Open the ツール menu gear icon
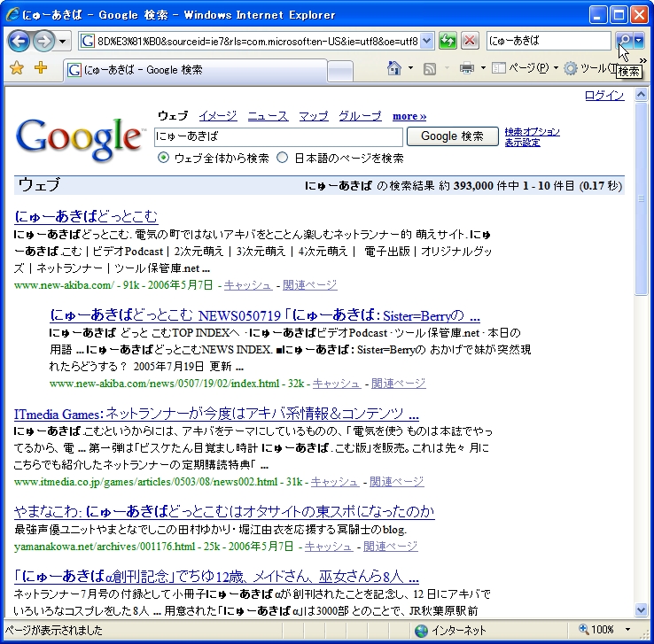The image size is (654, 644). 570,68
